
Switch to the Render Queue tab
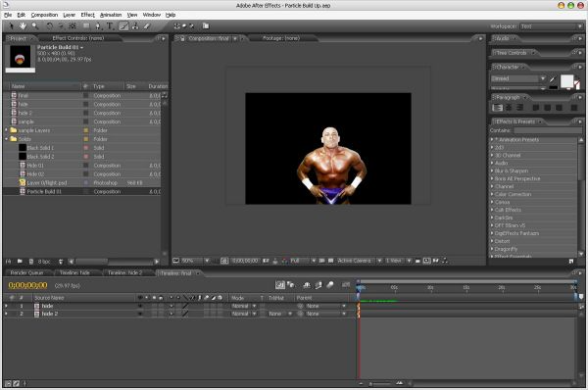(26, 273)
